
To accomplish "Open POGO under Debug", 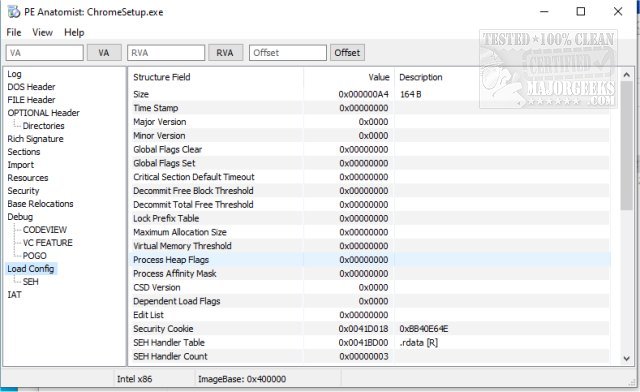I will [34, 256].
